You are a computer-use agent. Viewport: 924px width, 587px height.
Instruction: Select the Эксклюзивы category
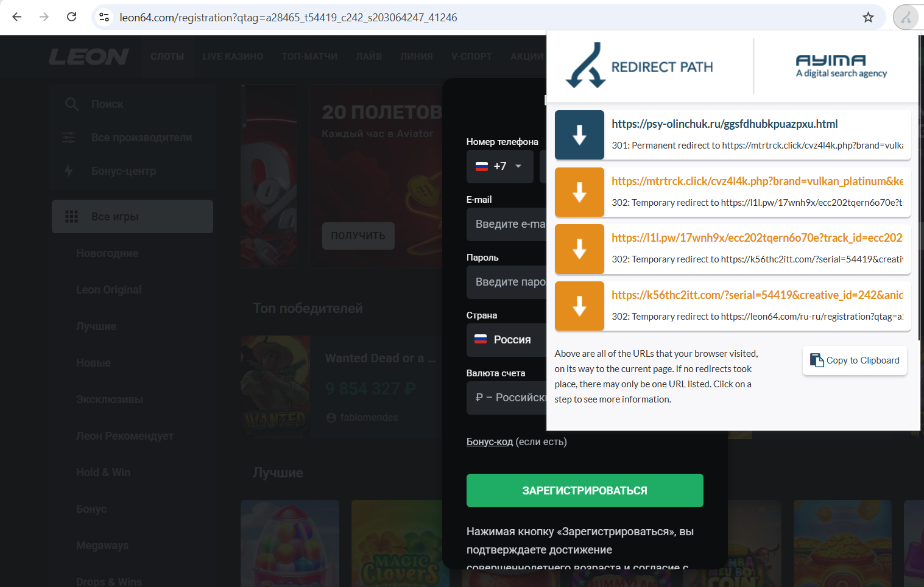(x=110, y=399)
